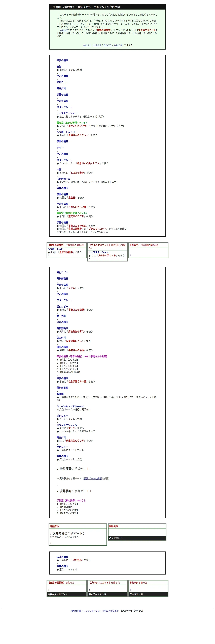Click the line 窓をスライドする
The width and height of the screenshot is (215, 644).
tap(67, 569)
